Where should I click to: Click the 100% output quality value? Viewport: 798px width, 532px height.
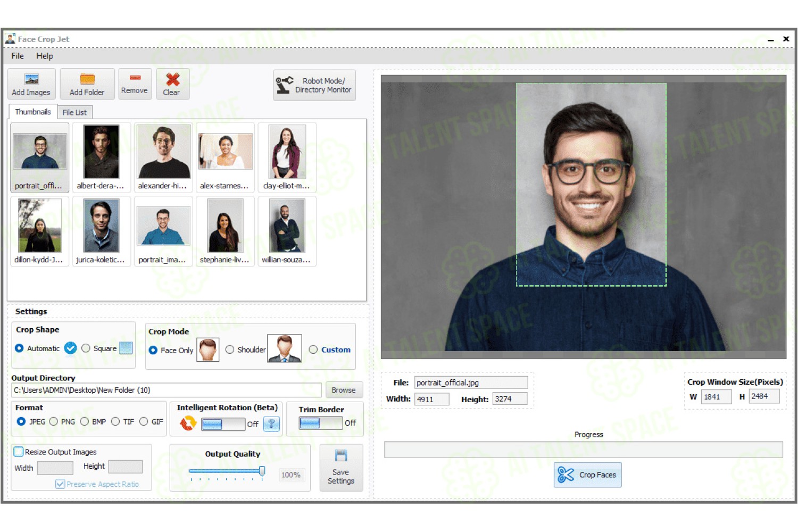click(291, 475)
